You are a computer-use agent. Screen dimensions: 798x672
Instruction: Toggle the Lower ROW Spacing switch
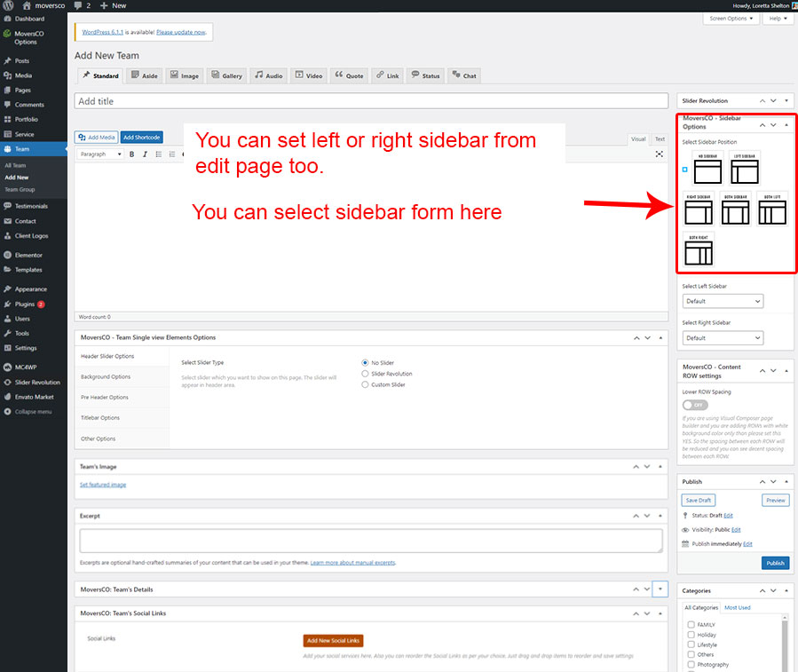click(695, 405)
